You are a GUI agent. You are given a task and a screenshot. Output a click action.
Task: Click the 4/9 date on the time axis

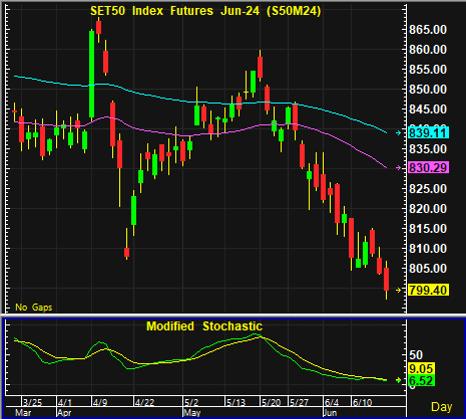(x=100, y=402)
